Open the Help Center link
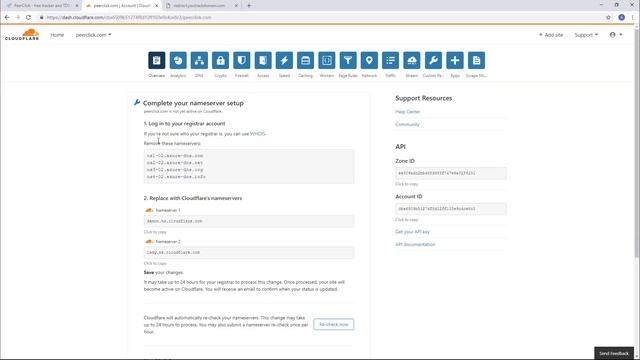The height and width of the screenshot is (360, 640). coord(407,111)
